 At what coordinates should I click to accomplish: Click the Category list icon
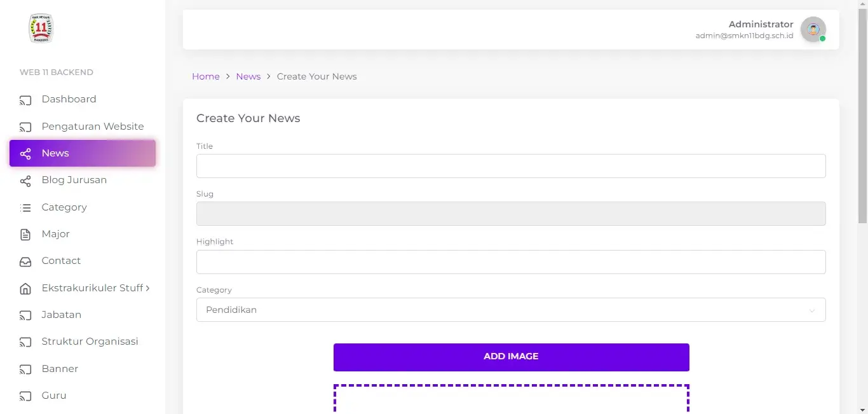coord(25,207)
